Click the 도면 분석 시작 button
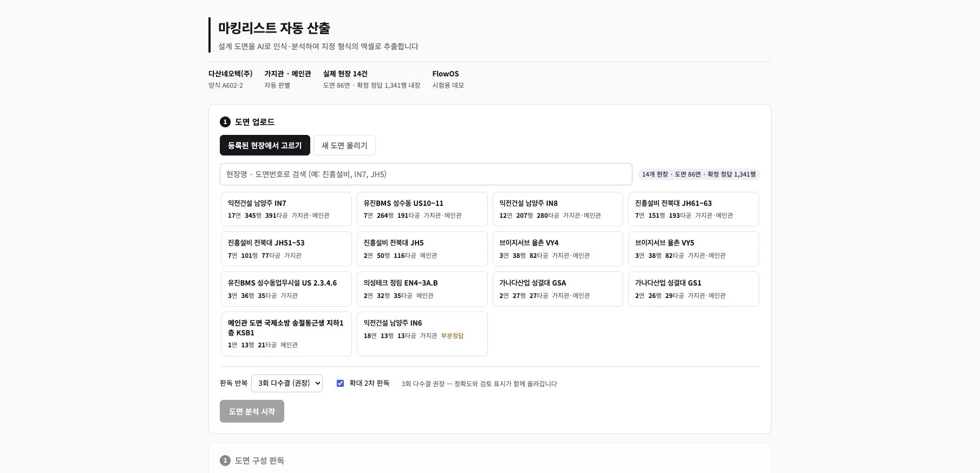The image size is (980, 473). pyautogui.click(x=252, y=411)
